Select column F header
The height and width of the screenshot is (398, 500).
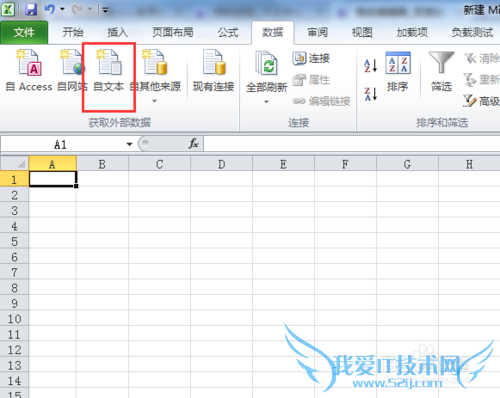[345, 164]
